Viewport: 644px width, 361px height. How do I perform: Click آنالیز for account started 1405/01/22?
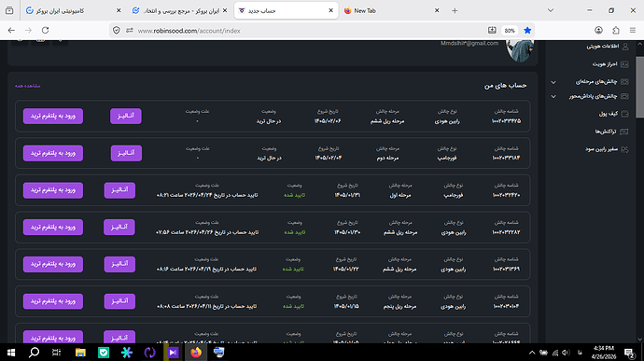tap(119, 264)
